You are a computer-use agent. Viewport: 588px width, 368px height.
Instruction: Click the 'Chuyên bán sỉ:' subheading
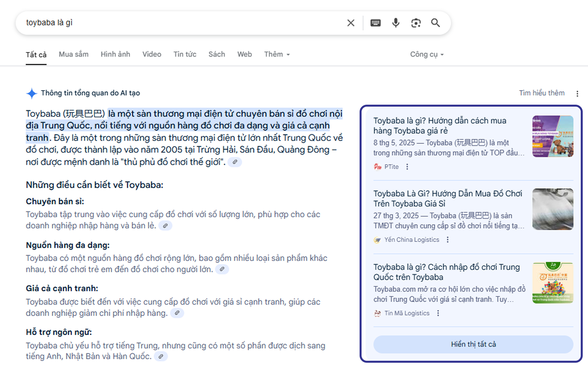(55, 201)
